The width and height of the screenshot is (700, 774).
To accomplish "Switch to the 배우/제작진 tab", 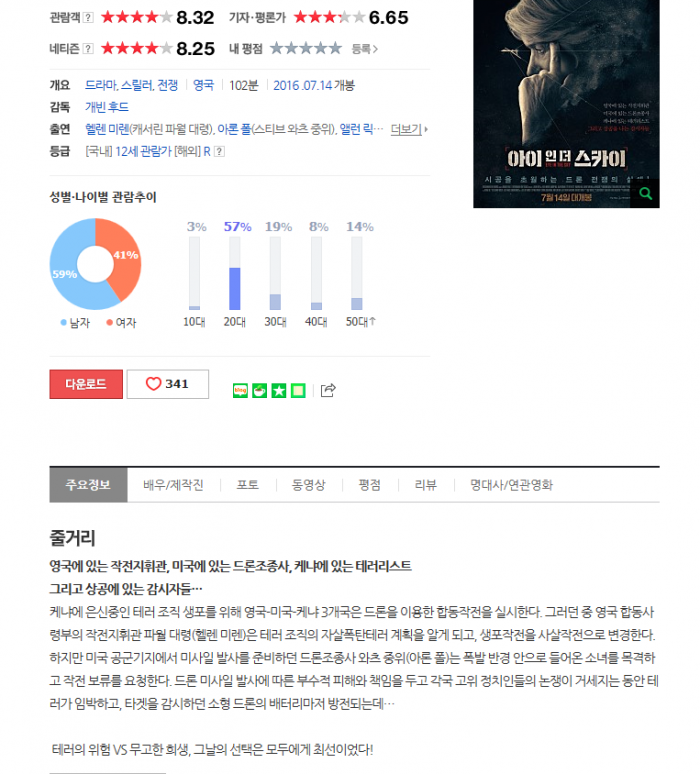I will pyautogui.click(x=173, y=485).
